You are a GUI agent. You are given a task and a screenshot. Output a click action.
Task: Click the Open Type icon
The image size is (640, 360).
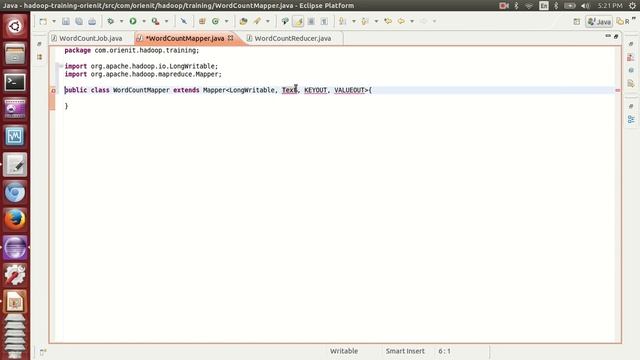(244, 21)
